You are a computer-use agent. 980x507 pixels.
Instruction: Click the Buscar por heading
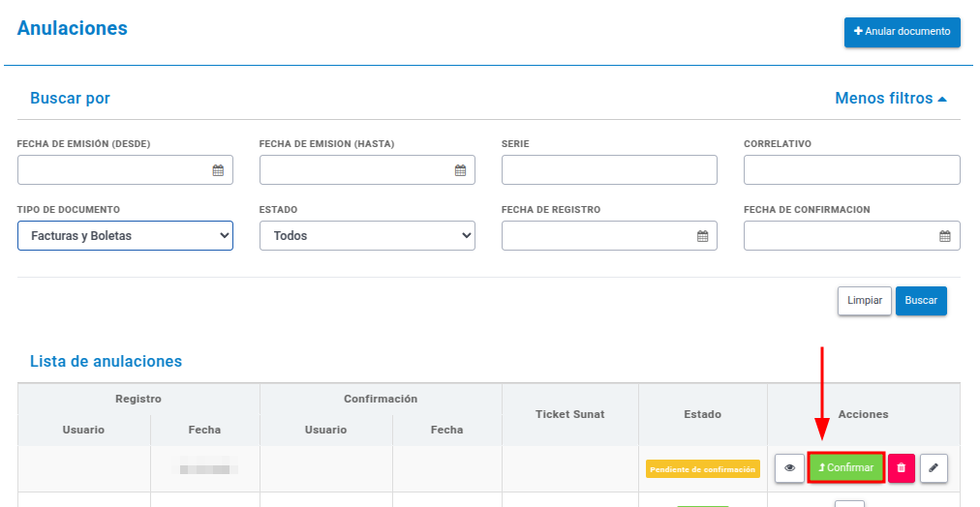(x=70, y=98)
